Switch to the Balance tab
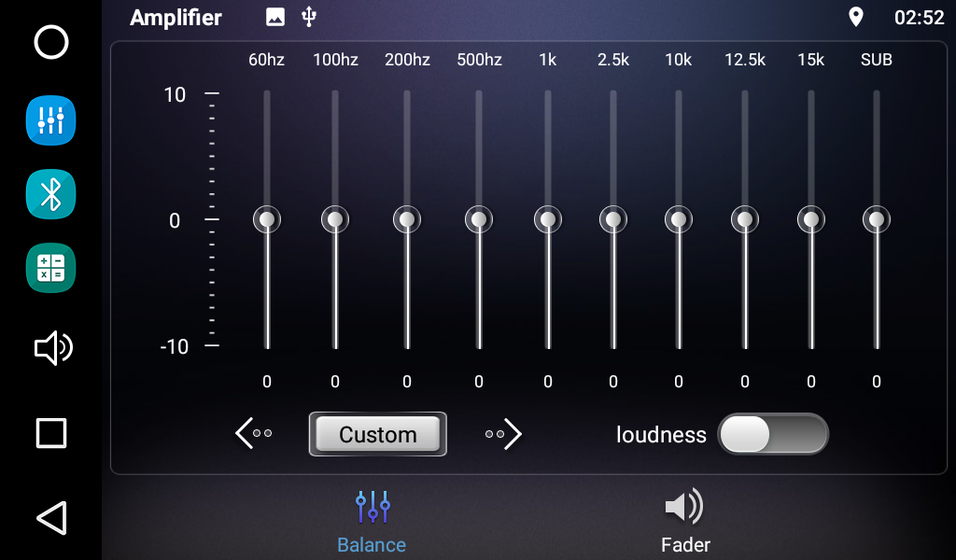The height and width of the screenshot is (560, 956). [x=372, y=521]
